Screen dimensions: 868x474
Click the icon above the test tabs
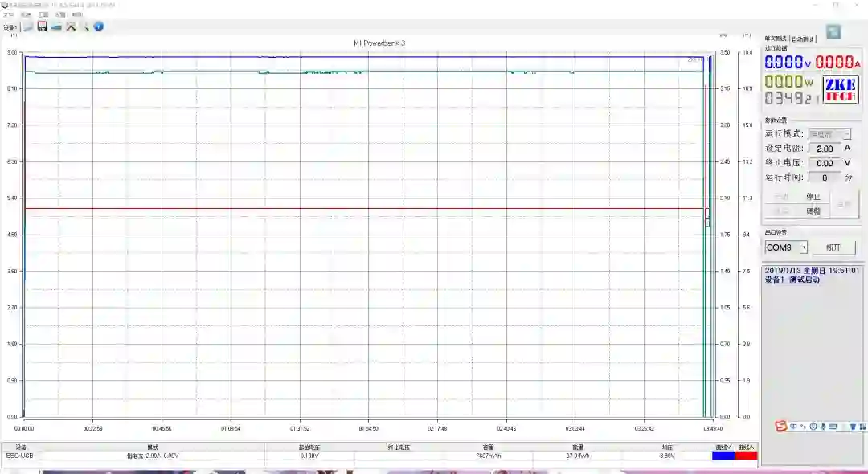(x=833, y=31)
